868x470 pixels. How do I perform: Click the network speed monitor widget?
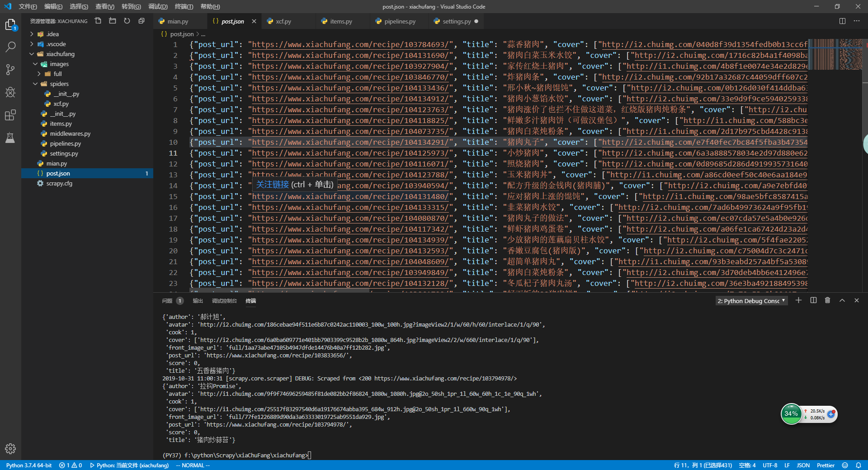click(809, 414)
